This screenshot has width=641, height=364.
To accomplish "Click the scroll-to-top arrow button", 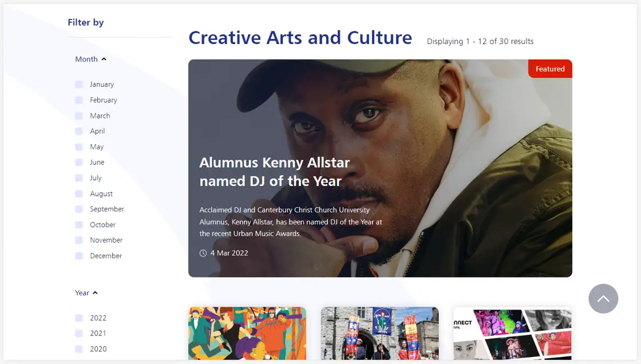I will tap(603, 299).
